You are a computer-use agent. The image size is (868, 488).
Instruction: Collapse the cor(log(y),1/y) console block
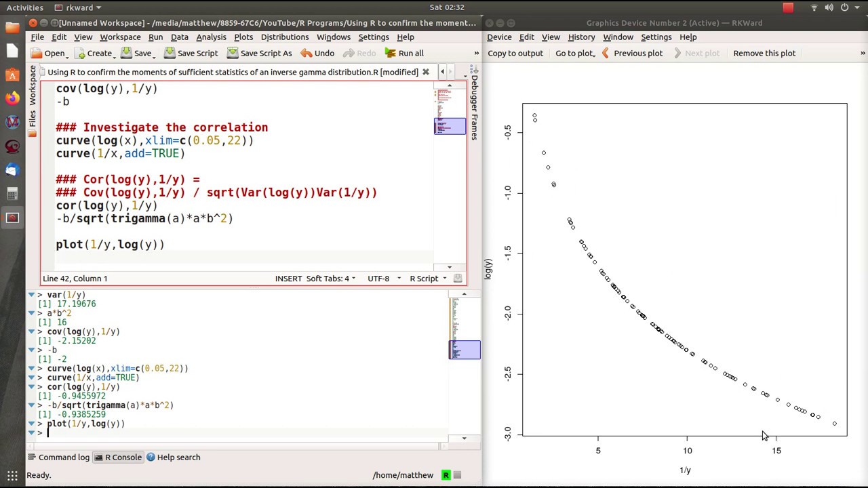[31, 387]
